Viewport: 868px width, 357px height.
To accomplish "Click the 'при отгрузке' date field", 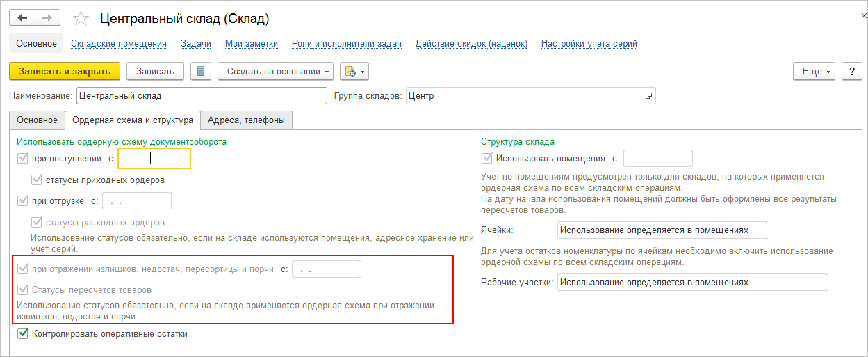I will coord(136,202).
